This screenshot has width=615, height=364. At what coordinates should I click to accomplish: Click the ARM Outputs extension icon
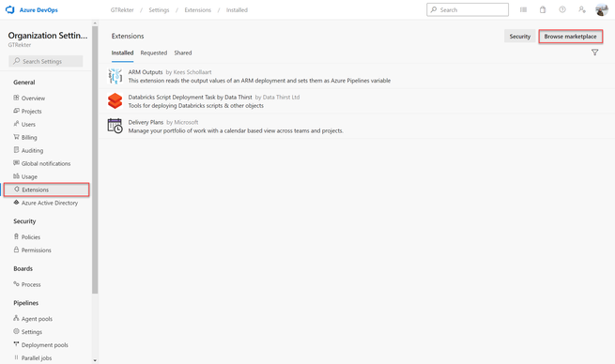[115, 76]
